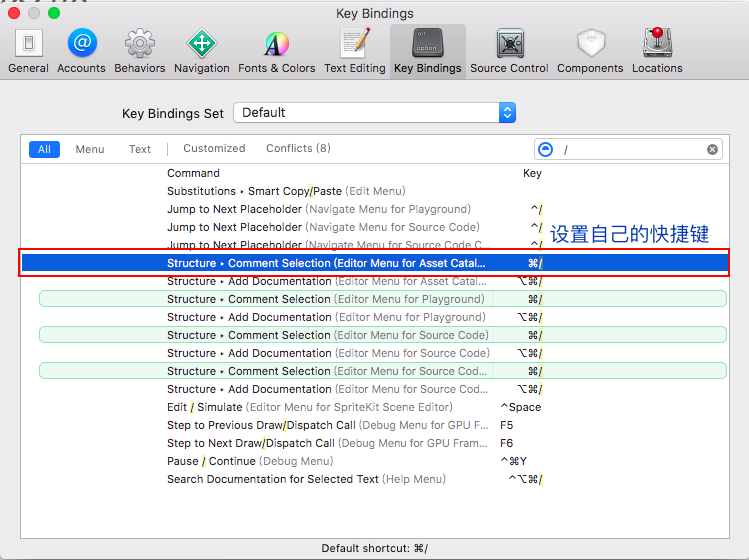Open the Navigation preferences pane
This screenshot has height=560, width=749.
pyautogui.click(x=202, y=51)
